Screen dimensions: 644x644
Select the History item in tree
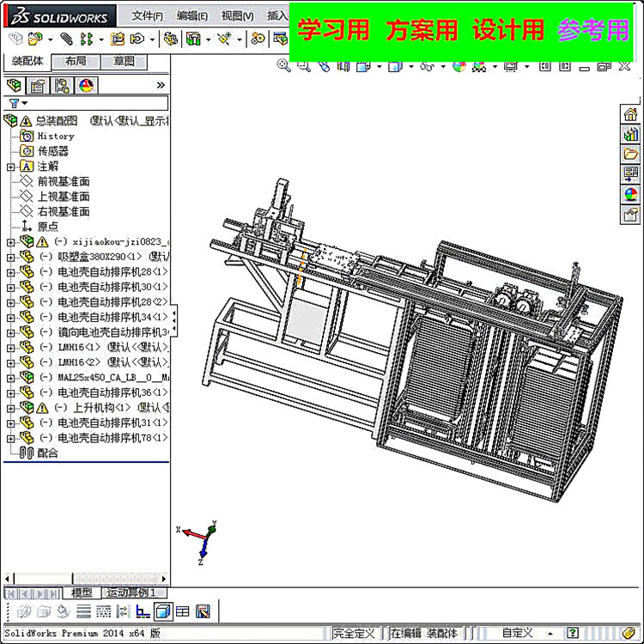(x=56, y=136)
